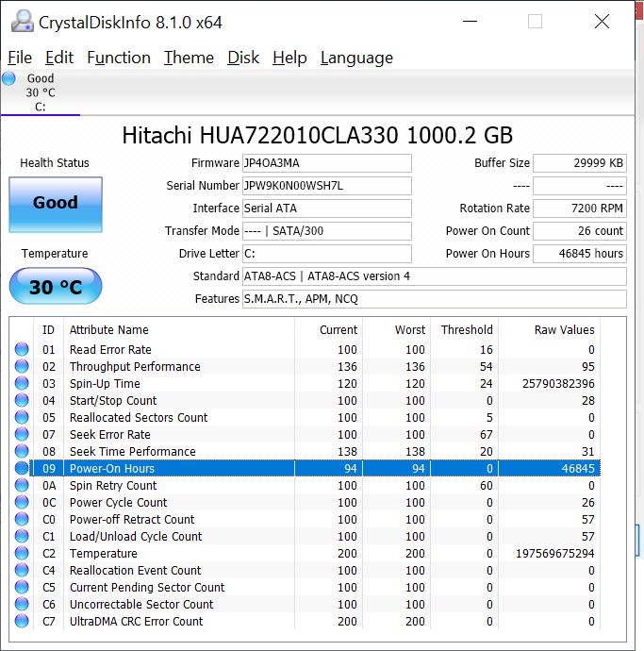644x651 pixels.
Task: Click the Standard field ATA8-ACS
Action: (435, 276)
